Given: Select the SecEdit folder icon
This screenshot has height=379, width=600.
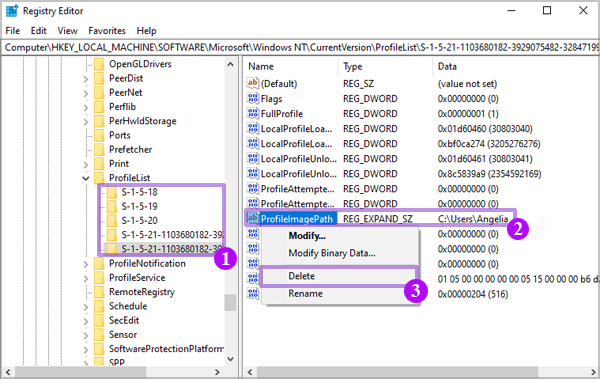Looking at the screenshot, I should tap(99, 320).
